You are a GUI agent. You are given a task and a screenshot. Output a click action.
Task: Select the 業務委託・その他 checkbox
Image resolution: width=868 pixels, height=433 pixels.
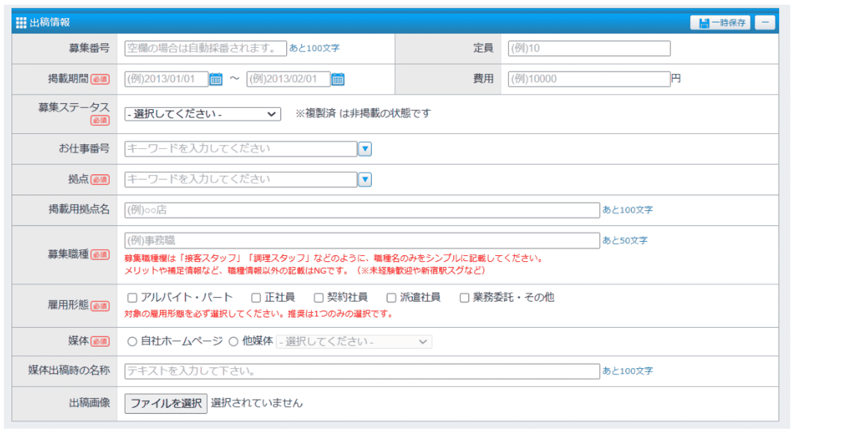pos(464,297)
